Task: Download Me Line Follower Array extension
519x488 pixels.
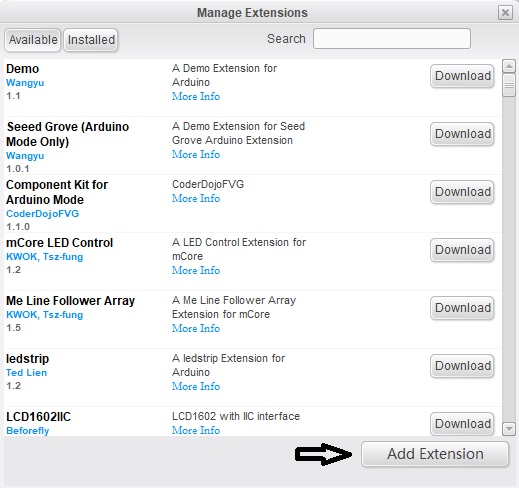Action: point(462,308)
